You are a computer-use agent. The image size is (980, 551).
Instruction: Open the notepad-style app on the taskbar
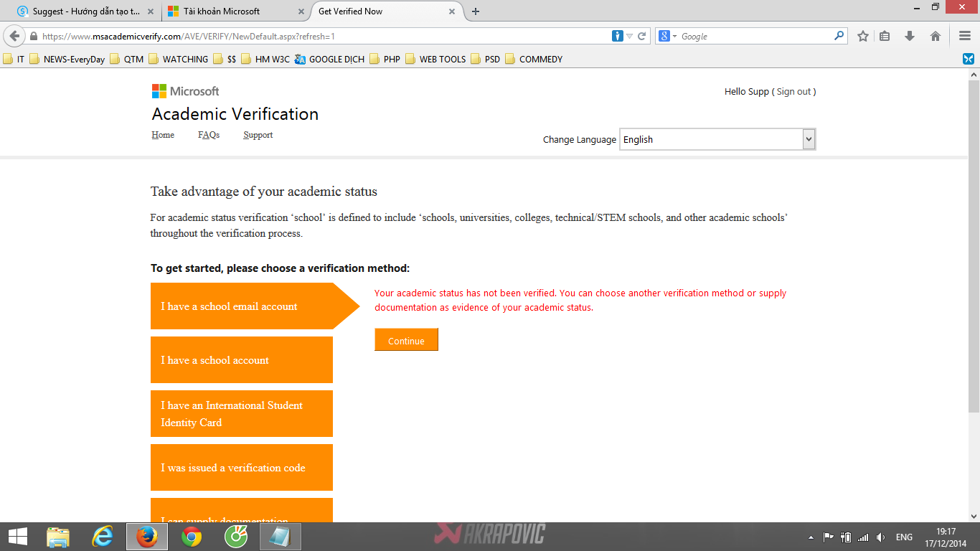click(x=281, y=537)
